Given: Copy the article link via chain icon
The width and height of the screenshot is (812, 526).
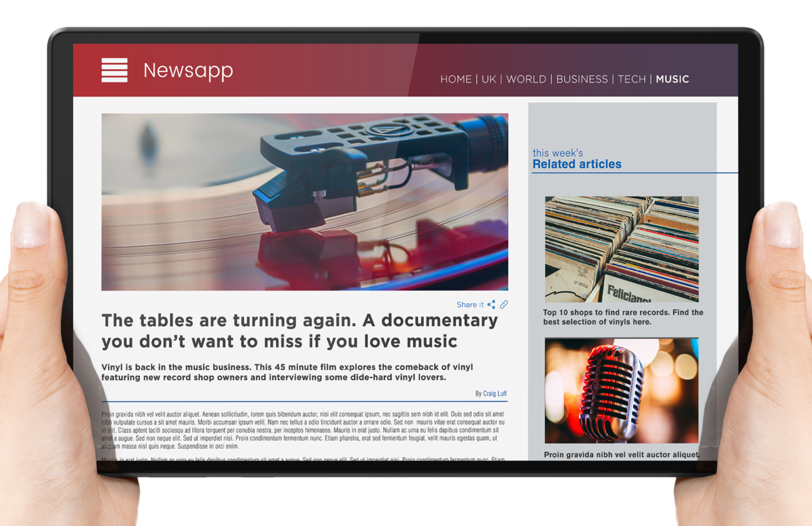Looking at the screenshot, I should coord(504,305).
